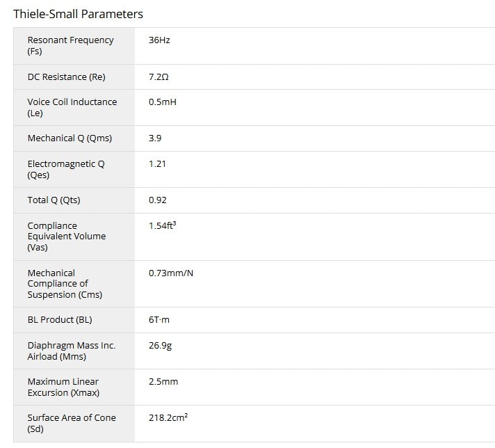
Task: Click the Compliance Equivalent Volume (Vas) label
Action: pos(66,237)
